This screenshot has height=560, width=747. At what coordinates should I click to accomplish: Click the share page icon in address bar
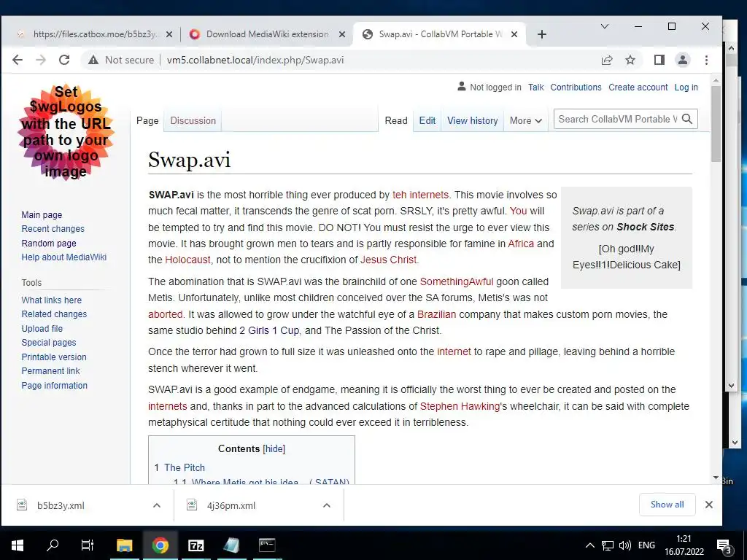coord(607,60)
